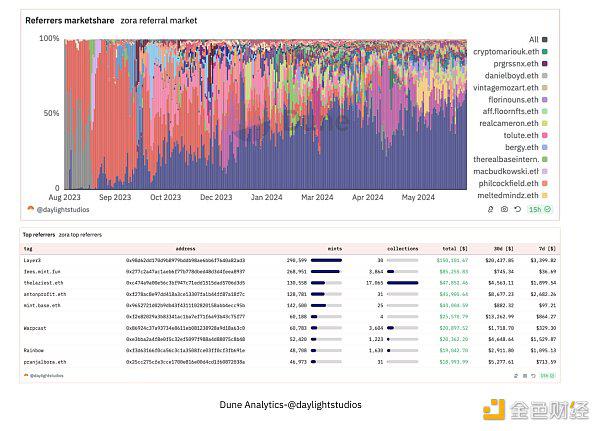Click the chart's circular refresh icon

pyautogui.click(x=518, y=209)
